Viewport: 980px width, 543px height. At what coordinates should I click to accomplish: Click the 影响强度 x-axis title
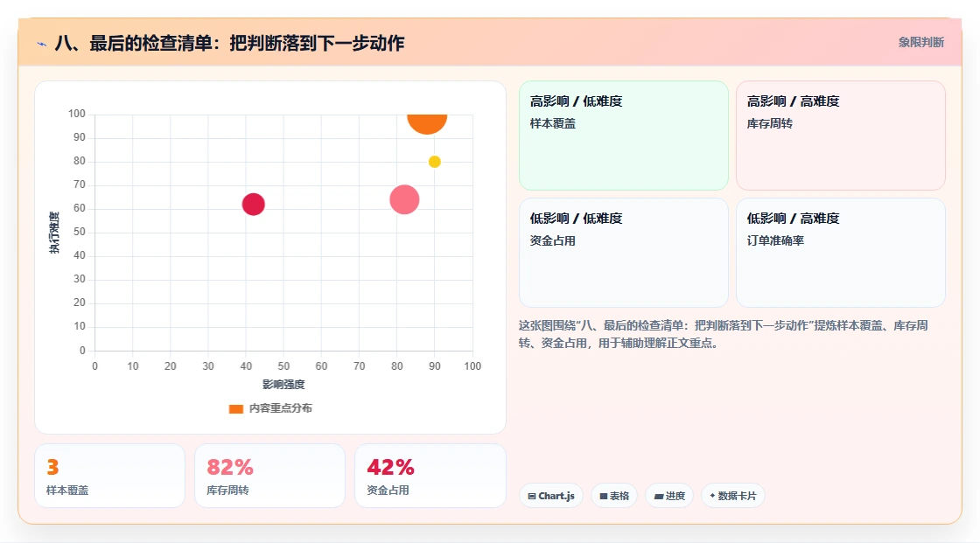(283, 384)
